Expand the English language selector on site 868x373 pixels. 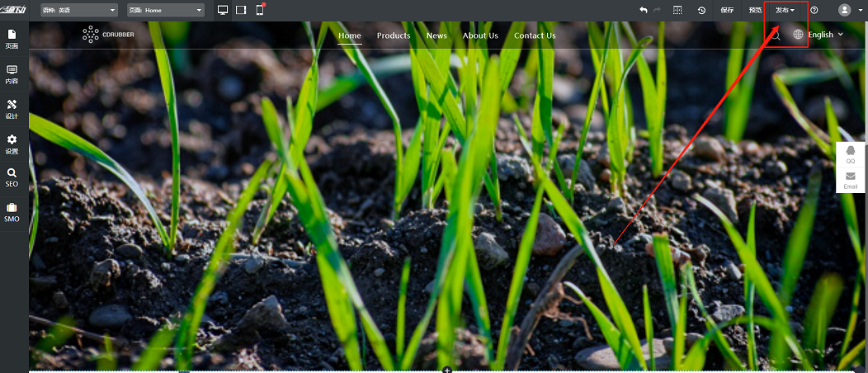pos(818,35)
